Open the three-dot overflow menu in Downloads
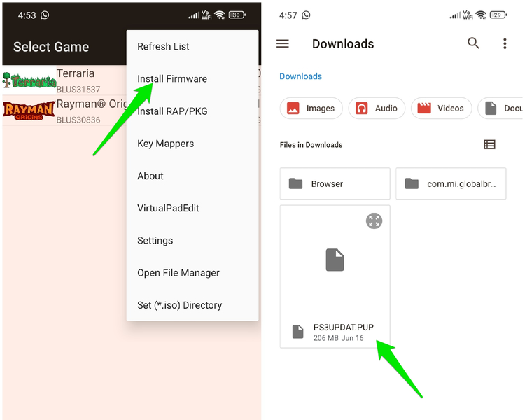525x420 pixels. pos(505,43)
